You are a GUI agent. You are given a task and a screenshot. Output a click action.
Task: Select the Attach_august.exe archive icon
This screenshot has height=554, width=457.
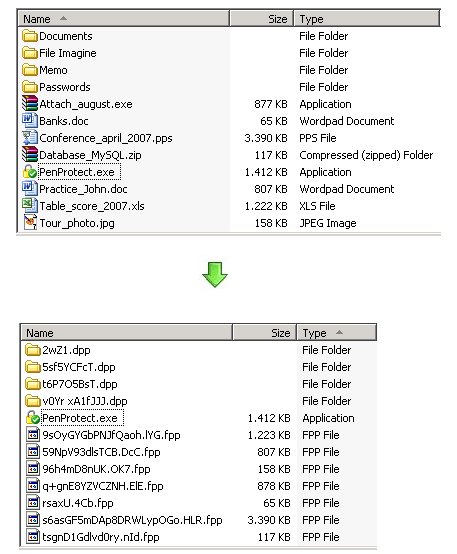pos(30,104)
